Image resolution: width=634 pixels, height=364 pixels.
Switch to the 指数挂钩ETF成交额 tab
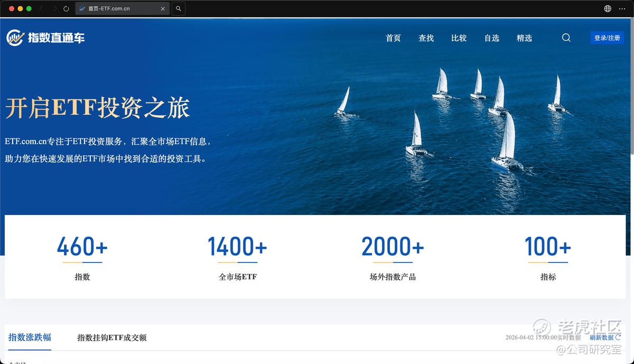click(x=111, y=338)
